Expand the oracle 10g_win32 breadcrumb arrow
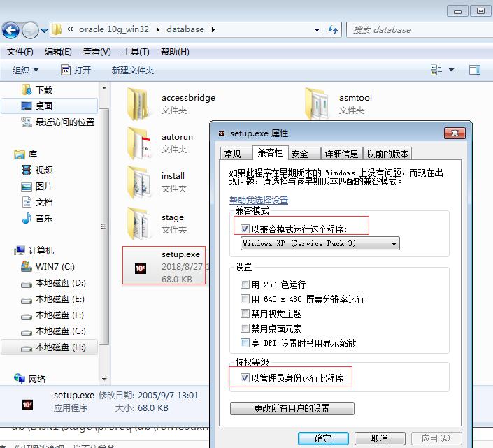 pyautogui.click(x=158, y=30)
